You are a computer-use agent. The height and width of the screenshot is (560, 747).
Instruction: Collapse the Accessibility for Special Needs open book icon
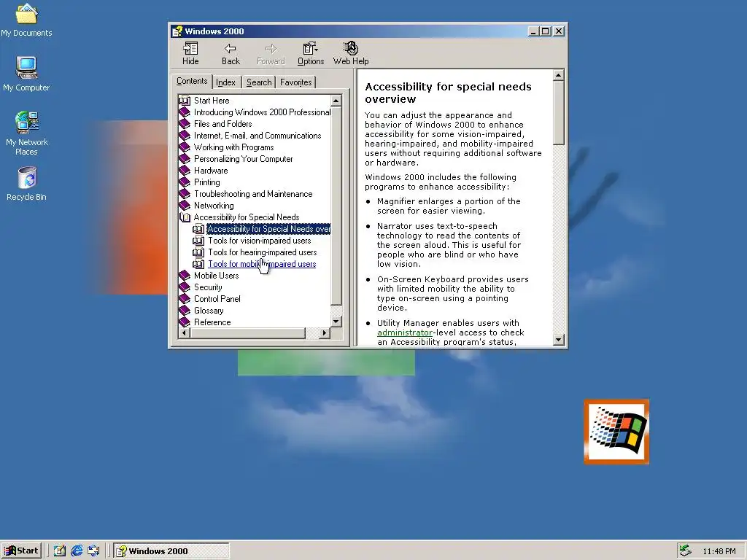click(185, 217)
